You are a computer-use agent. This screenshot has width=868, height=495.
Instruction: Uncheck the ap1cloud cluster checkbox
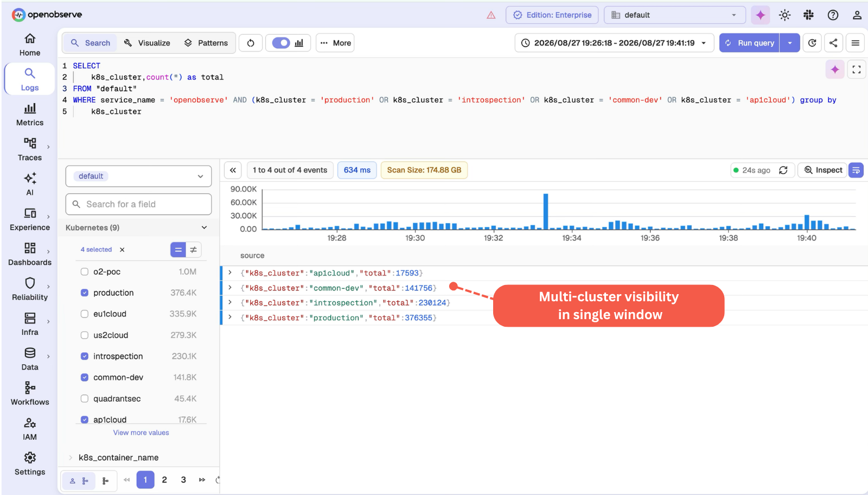(85, 420)
